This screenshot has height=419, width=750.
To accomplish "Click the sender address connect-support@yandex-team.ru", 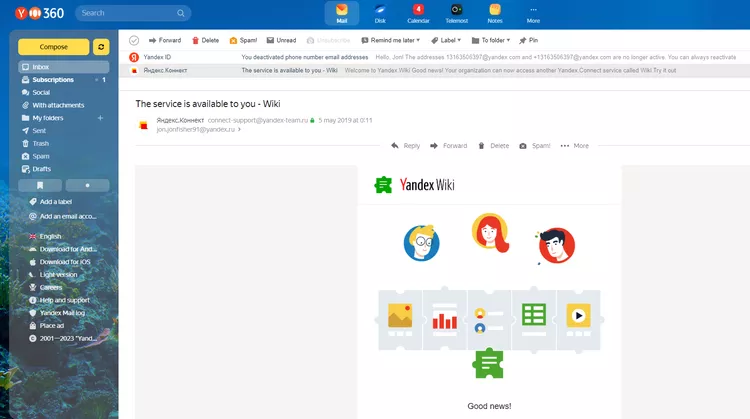I will pos(258,121).
